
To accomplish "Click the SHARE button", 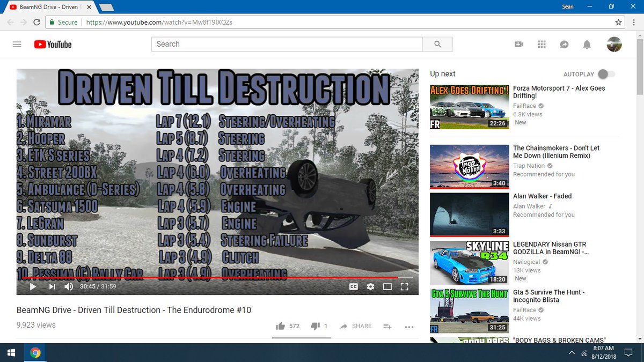I will [356, 326].
